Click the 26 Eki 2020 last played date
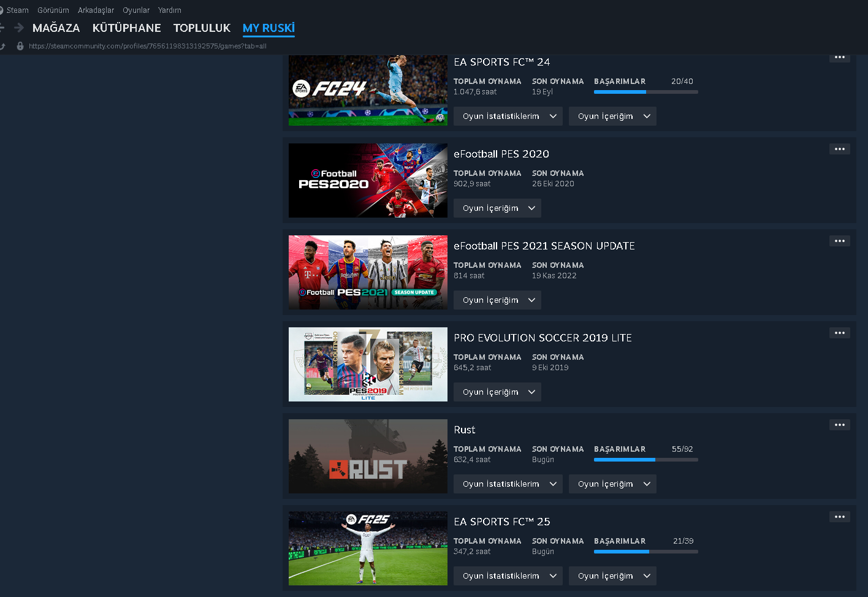The width and height of the screenshot is (868, 597). click(553, 184)
